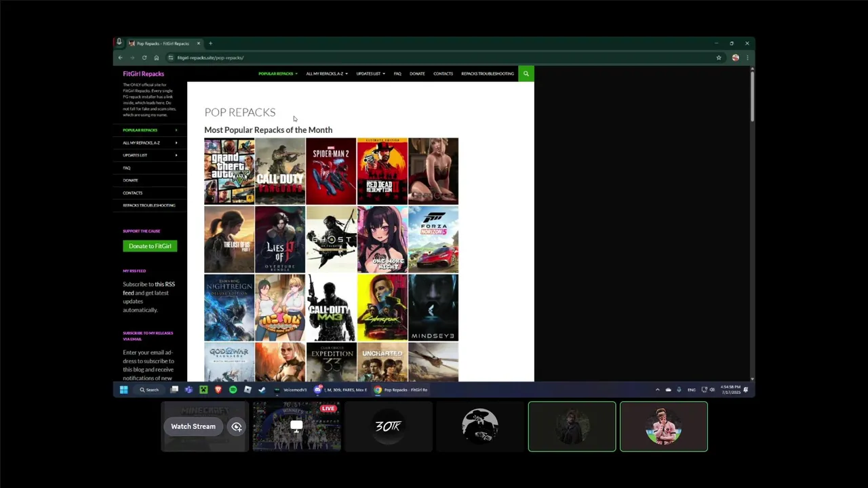Select FAQ in the left sidebar
This screenshot has height=488, width=868.
127,167
